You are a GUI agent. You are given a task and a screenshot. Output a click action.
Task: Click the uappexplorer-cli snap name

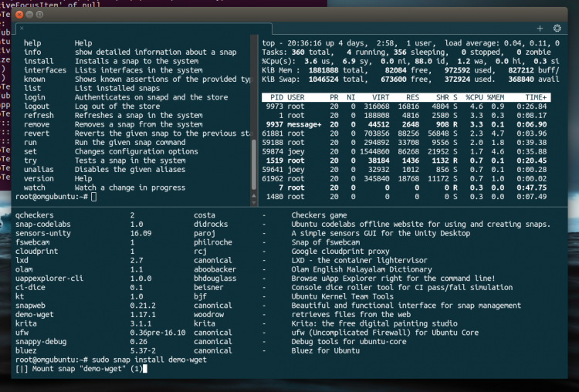[49, 279]
